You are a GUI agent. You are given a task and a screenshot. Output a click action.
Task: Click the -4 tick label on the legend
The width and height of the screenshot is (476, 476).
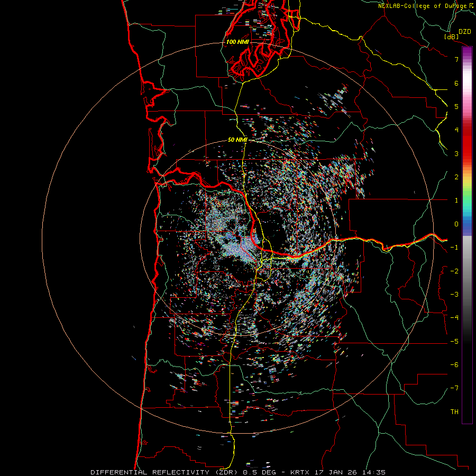[x=454, y=317]
